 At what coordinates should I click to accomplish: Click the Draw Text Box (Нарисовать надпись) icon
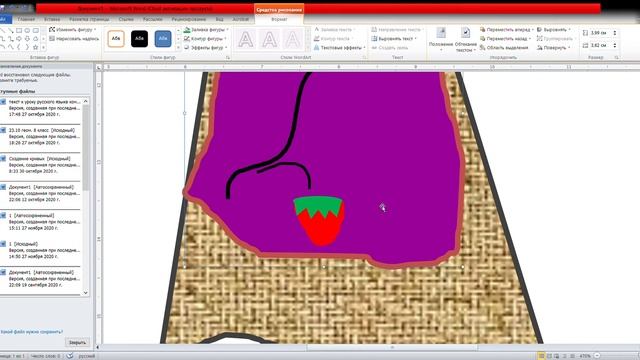[x=52, y=38]
